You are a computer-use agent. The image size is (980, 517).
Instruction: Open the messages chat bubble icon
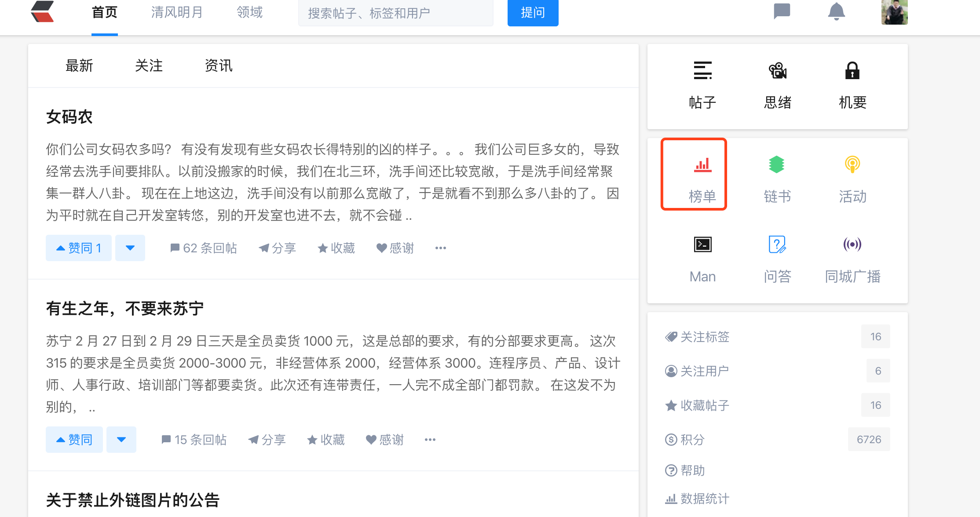pos(782,11)
